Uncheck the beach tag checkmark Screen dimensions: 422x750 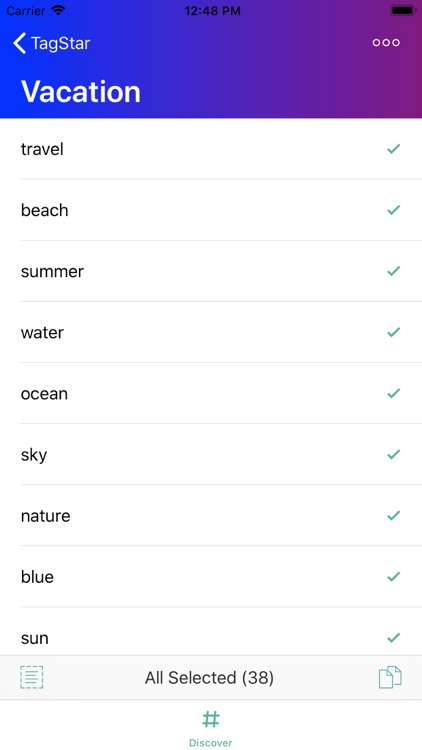click(393, 210)
